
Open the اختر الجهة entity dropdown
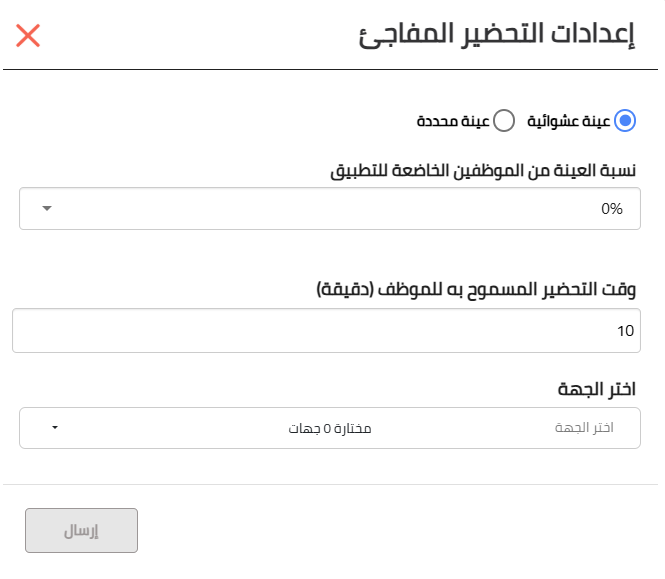[330, 428]
